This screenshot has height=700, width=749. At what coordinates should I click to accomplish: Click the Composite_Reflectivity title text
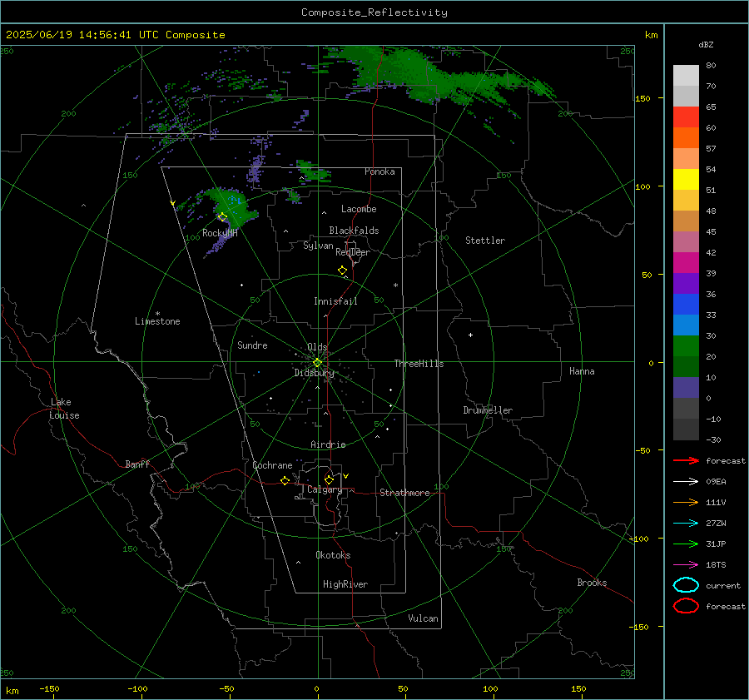374,12
